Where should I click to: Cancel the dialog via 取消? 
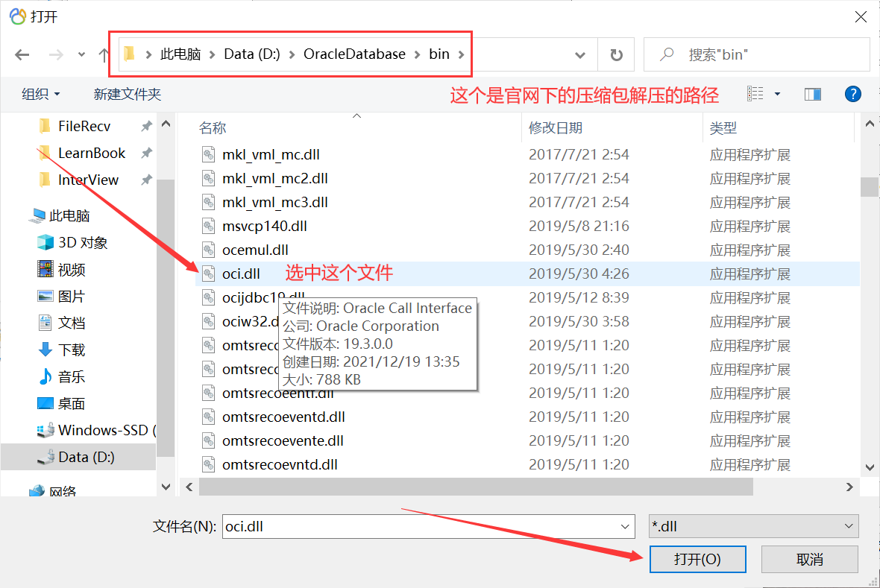tap(809, 559)
